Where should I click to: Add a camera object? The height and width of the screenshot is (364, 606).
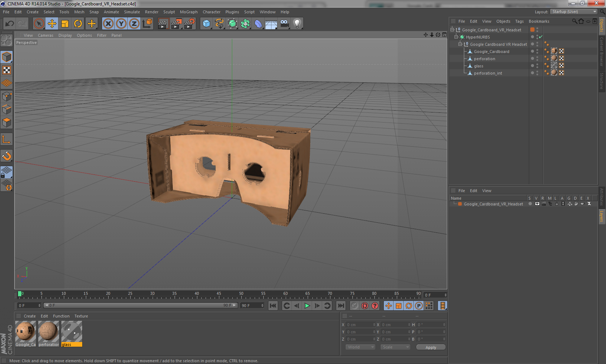(x=284, y=24)
